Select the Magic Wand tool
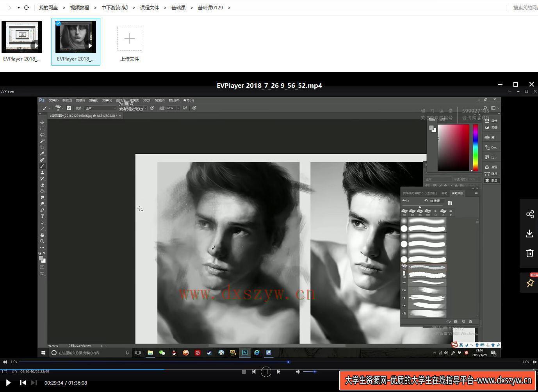This screenshot has height=392, width=538. click(42, 141)
